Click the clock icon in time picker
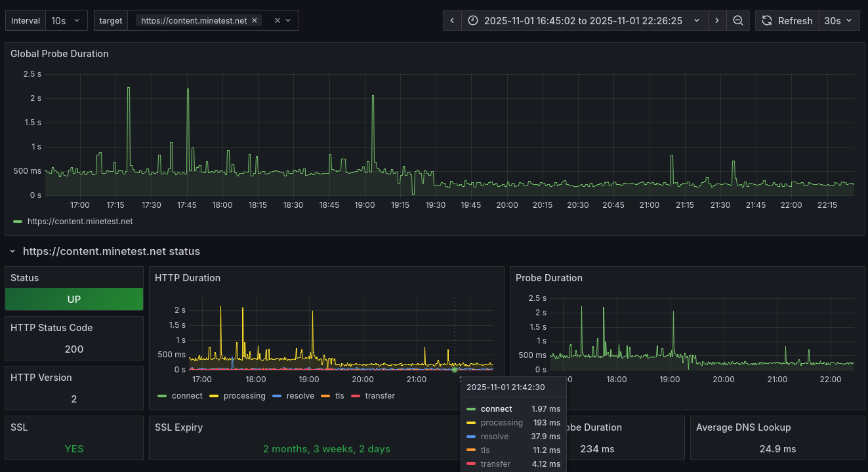Viewport: 868px width, 472px height. [473, 20]
